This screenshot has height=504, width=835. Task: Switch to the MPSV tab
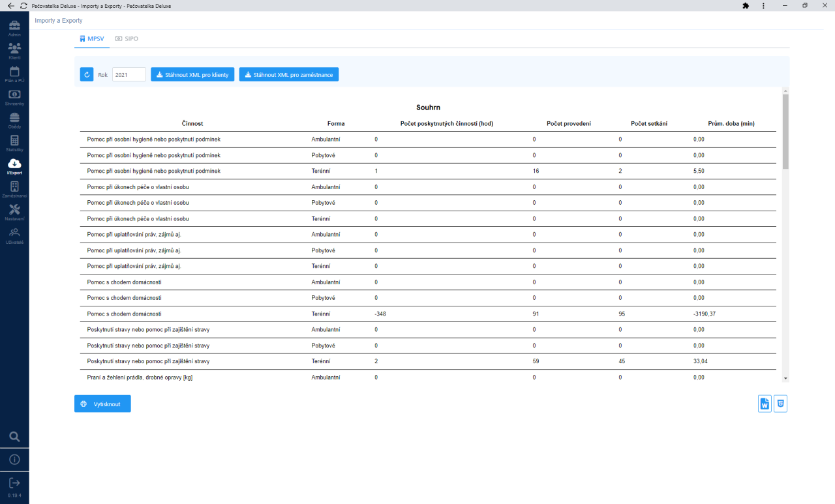pos(91,38)
